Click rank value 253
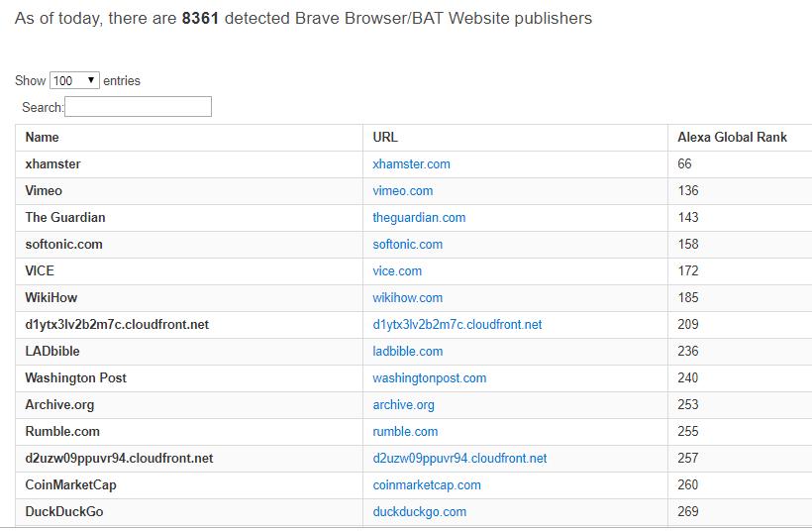Screen dimensions: 812x531 tap(688, 405)
